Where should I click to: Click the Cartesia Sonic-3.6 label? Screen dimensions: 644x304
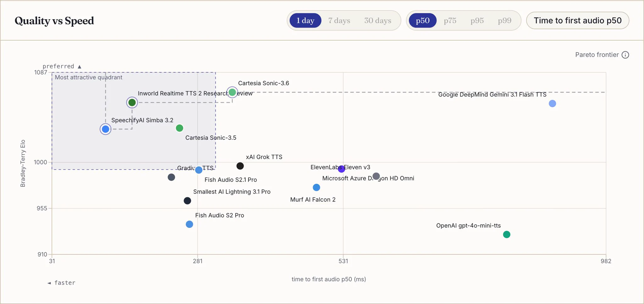(x=264, y=83)
